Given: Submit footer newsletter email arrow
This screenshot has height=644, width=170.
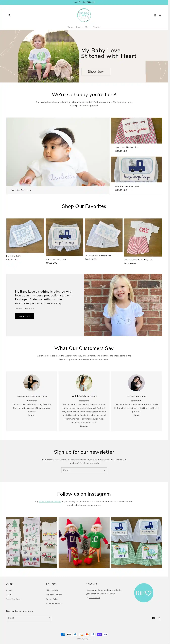Looking at the screenshot, I should coord(49,618).
